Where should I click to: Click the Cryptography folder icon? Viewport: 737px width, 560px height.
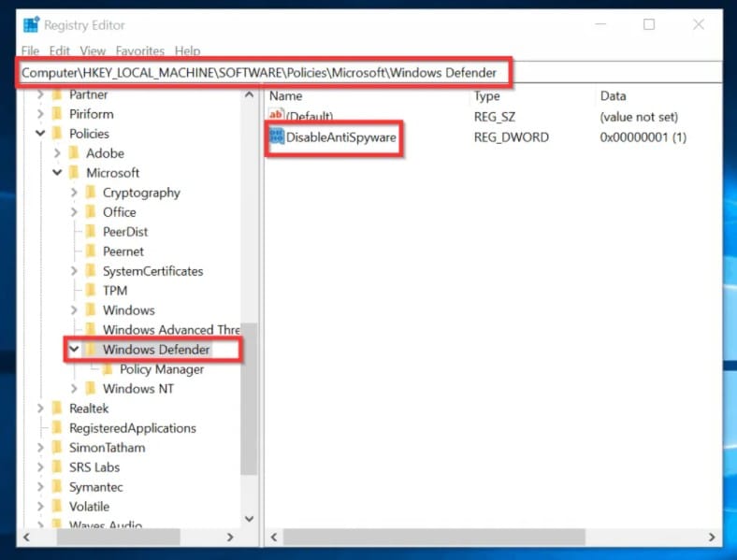(91, 193)
